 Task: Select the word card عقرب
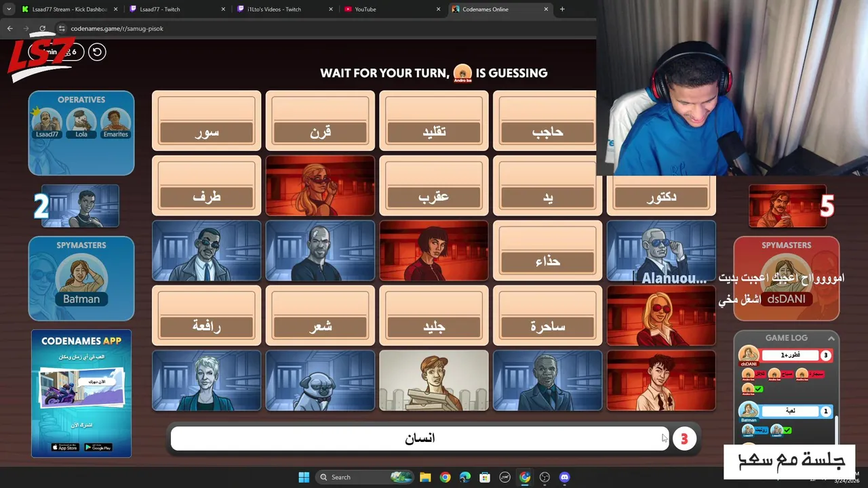pyautogui.click(x=434, y=186)
